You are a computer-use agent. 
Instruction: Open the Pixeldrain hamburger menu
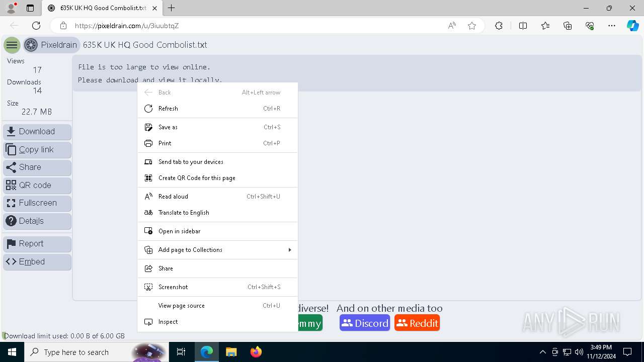12,45
